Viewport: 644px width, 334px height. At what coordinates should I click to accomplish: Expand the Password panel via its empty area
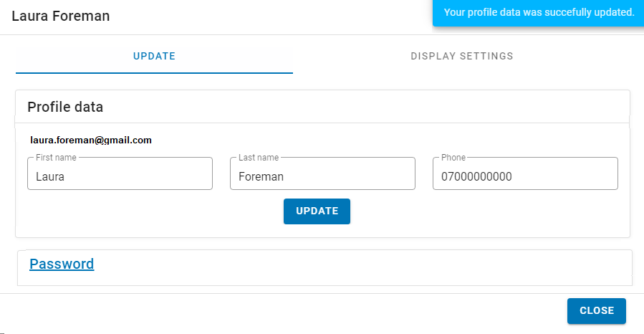coord(358,267)
